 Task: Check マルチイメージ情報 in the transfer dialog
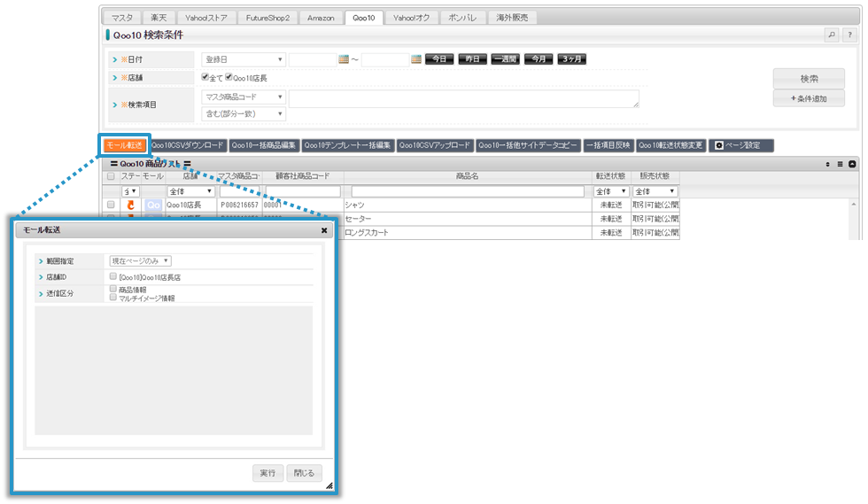point(113,298)
